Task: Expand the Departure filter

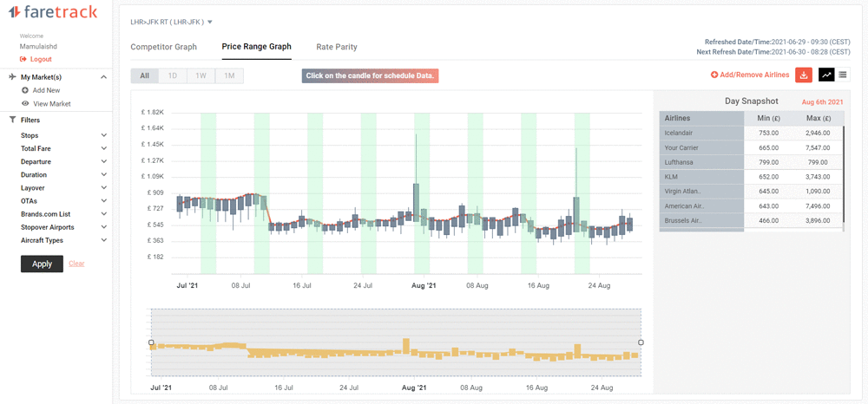Action: 104,162
